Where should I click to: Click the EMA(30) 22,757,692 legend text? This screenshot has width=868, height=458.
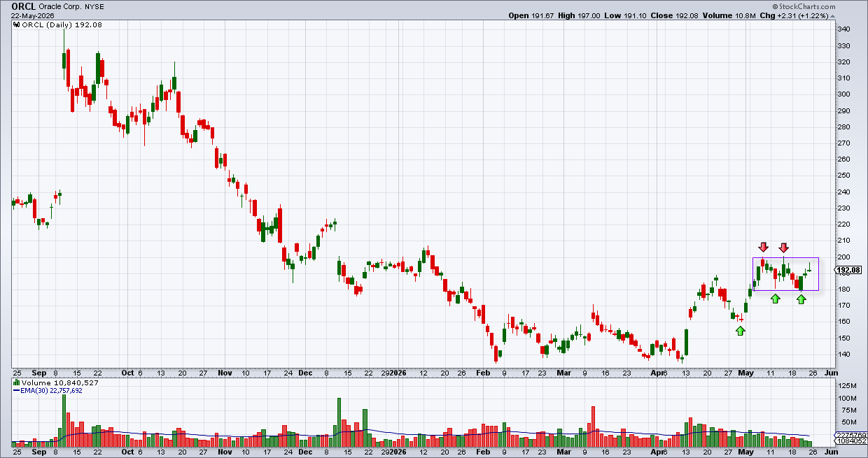pos(51,391)
